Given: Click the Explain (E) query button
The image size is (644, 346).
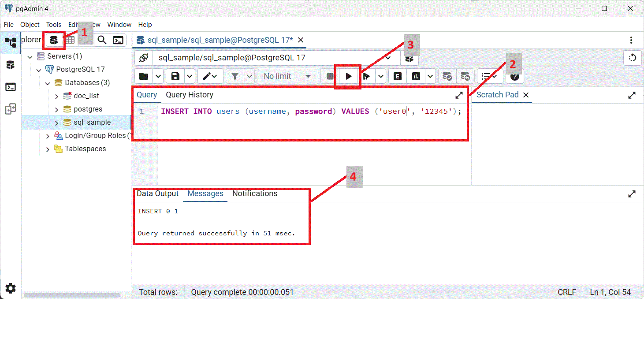Looking at the screenshot, I should pyautogui.click(x=398, y=76).
